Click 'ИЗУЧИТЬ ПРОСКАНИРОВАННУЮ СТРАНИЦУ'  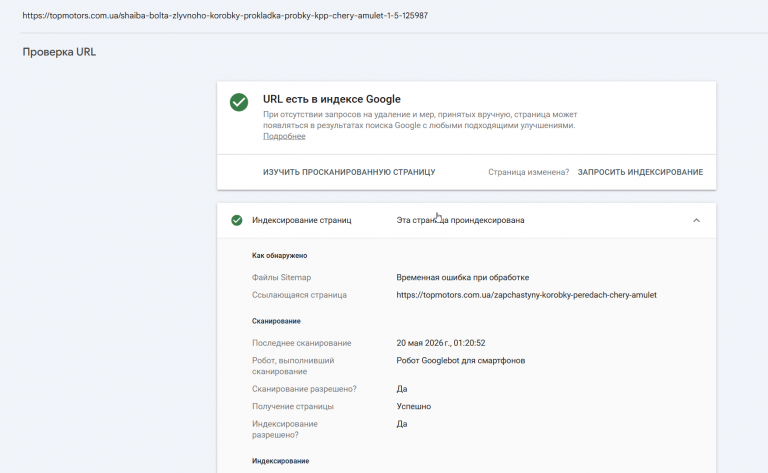point(349,172)
